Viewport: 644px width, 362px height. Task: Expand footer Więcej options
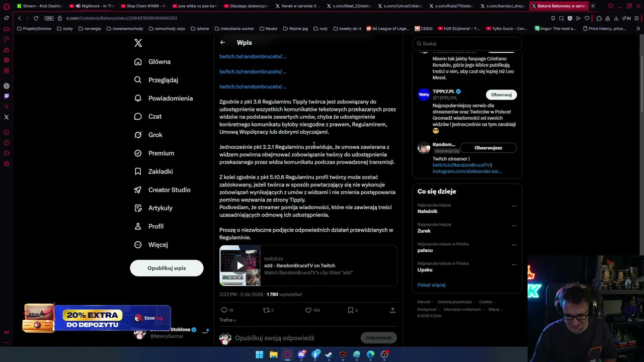click(496, 310)
